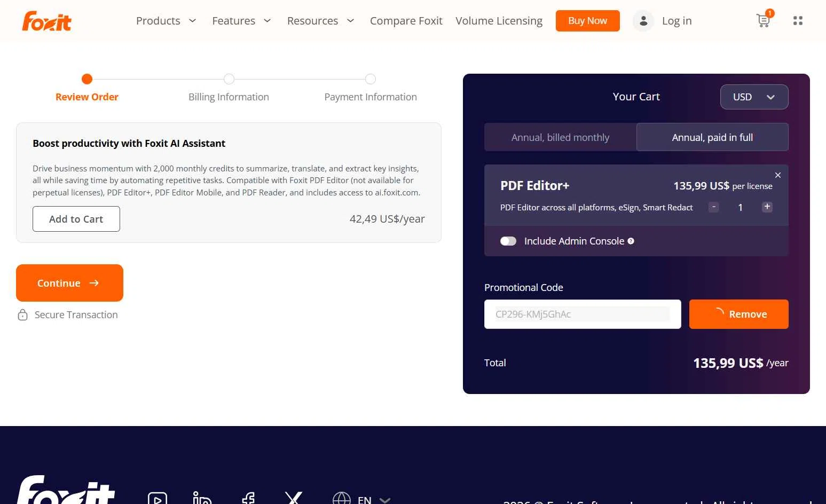Click the Buy Now button

(x=587, y=21)
